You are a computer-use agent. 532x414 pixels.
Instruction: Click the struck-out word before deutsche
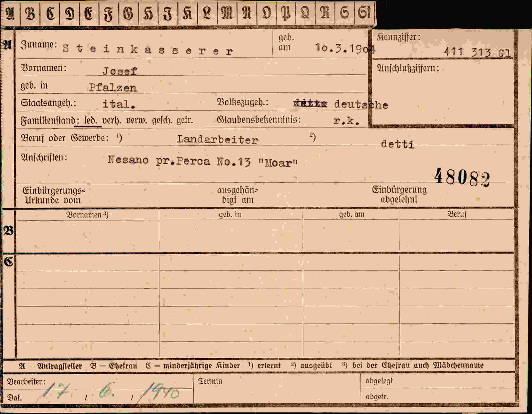coord(310,104)
